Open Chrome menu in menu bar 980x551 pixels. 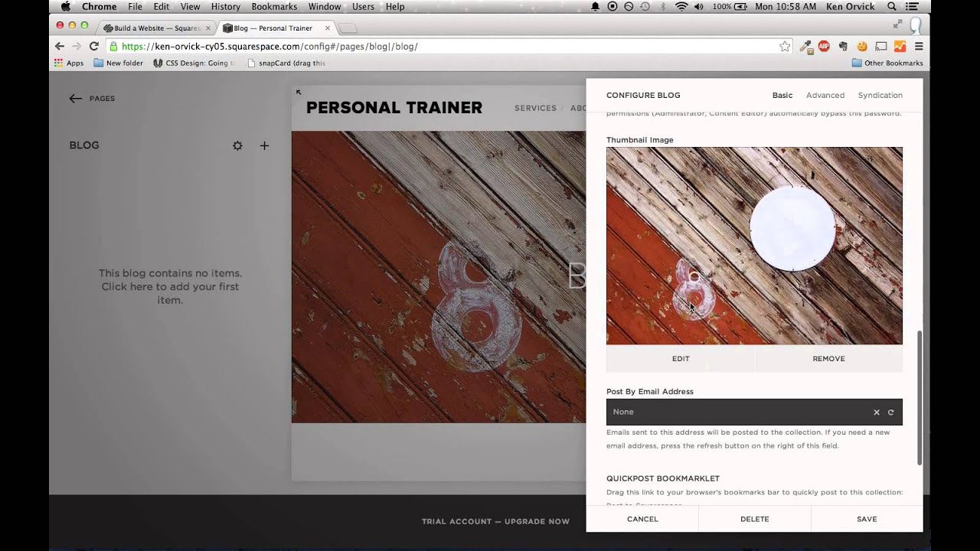pyautogui.click(x=100, y=6)
